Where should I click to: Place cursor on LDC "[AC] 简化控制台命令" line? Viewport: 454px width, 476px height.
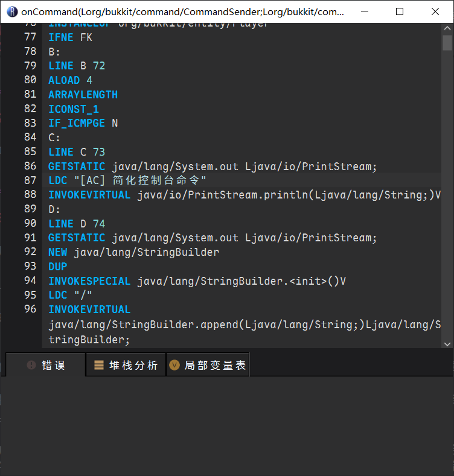point(127,180)
